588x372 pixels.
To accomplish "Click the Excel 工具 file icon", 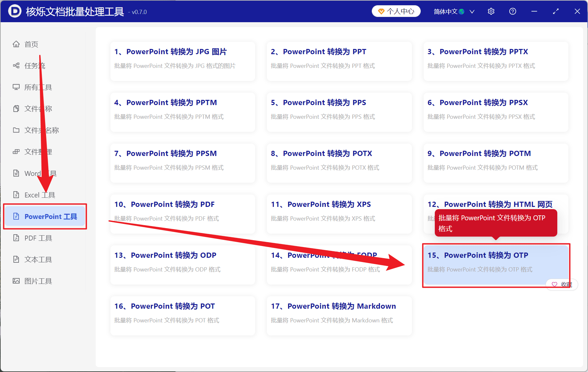I will [x=16, y=195].
